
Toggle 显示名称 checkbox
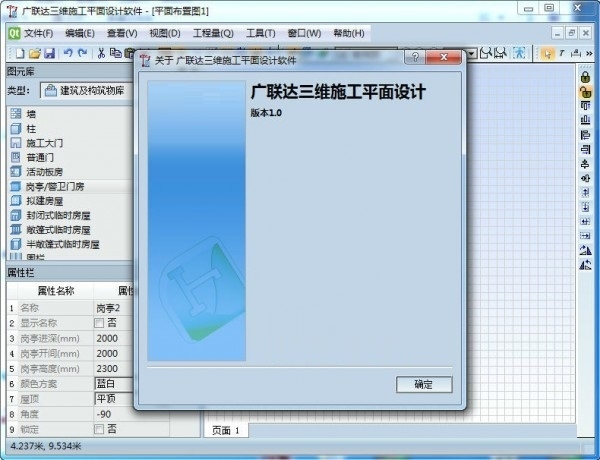(99, 323)
